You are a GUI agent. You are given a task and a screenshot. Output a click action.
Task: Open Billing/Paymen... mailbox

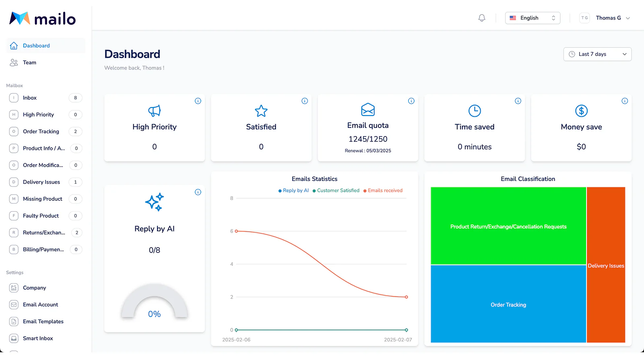(46, 250)
